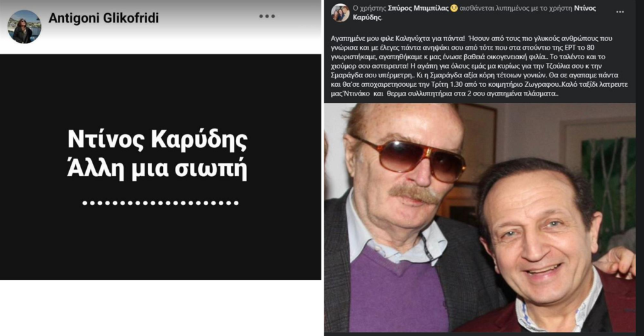Open Antigoni Glikofridi's profile picture

pos(25,26)
